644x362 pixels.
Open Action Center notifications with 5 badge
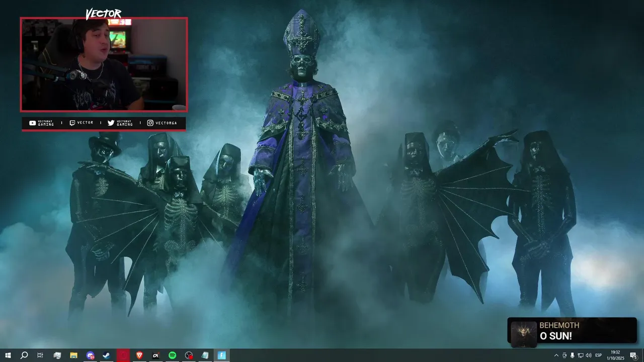click(633, 355)
